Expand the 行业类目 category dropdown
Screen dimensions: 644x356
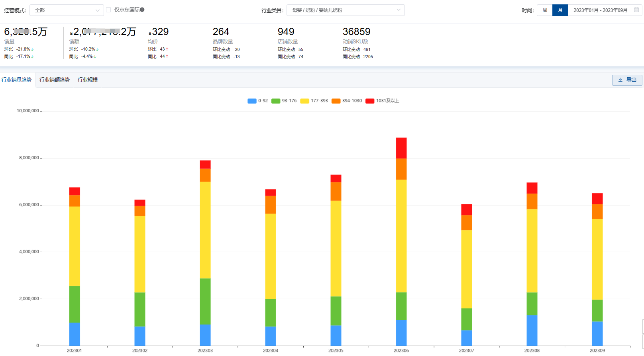346,10
